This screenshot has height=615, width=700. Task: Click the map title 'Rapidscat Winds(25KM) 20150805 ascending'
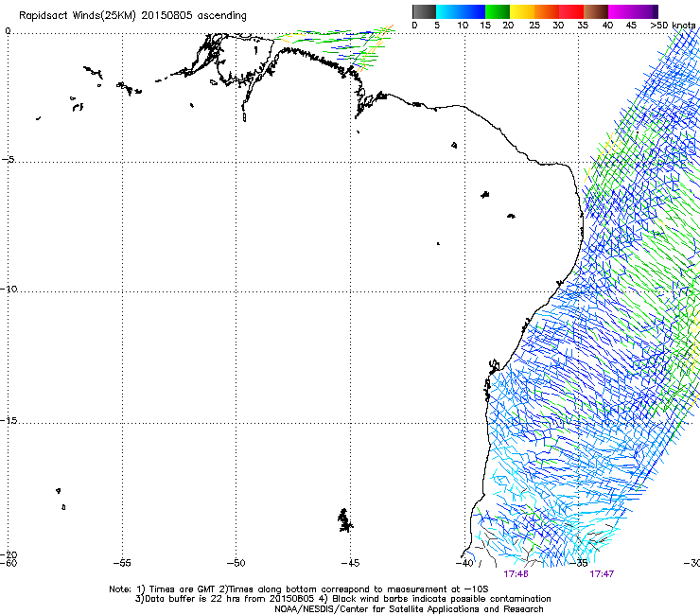[x=132, y=16]
